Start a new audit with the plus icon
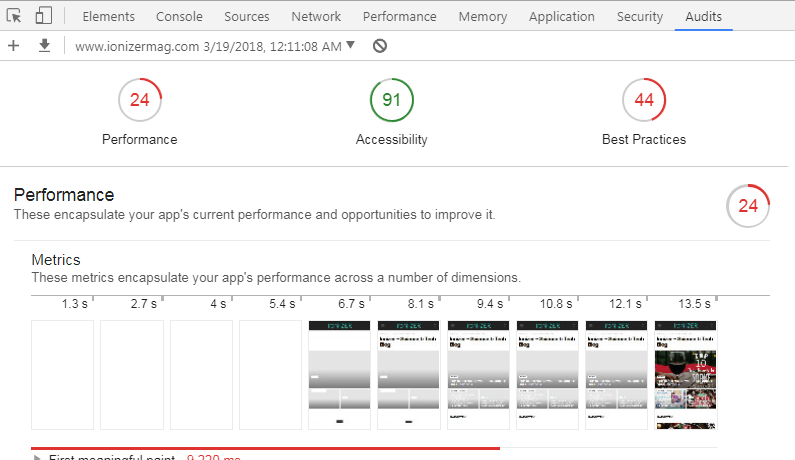Image resolution: width=795 pixels, height=460 pixels. pyautogui.click(x=14, y=46)
